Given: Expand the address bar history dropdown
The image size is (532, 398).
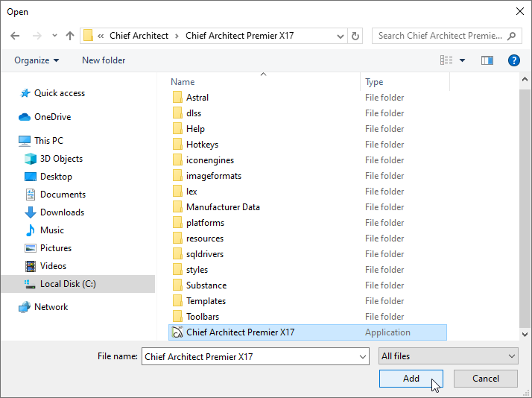Looking at the screenshot, I should [341, 36].
